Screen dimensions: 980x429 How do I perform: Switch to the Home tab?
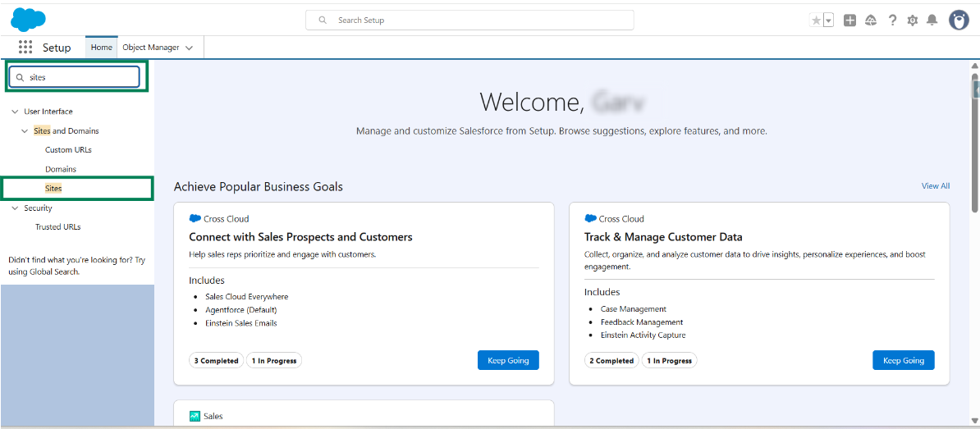102,48
